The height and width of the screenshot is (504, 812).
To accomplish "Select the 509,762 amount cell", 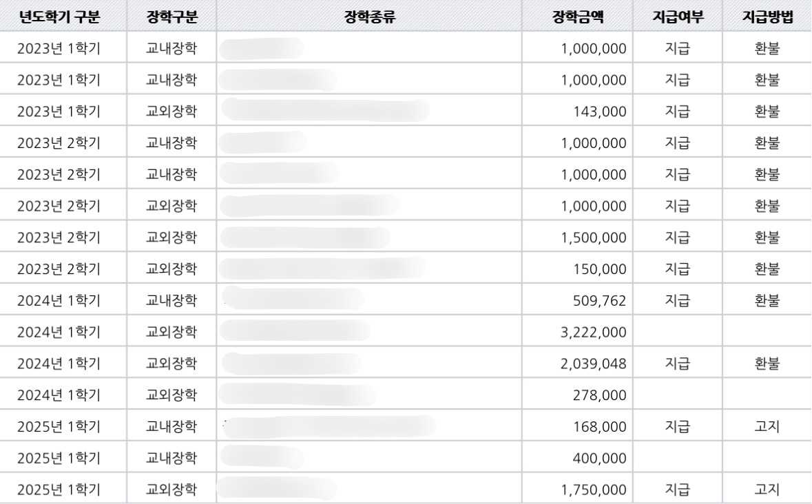I will [577, 301].
